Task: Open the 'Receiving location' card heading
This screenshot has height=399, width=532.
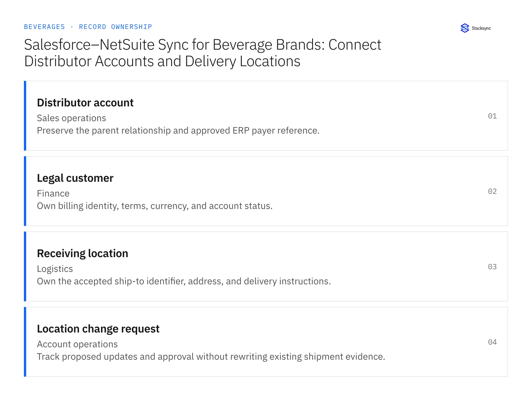Action: 82,254
